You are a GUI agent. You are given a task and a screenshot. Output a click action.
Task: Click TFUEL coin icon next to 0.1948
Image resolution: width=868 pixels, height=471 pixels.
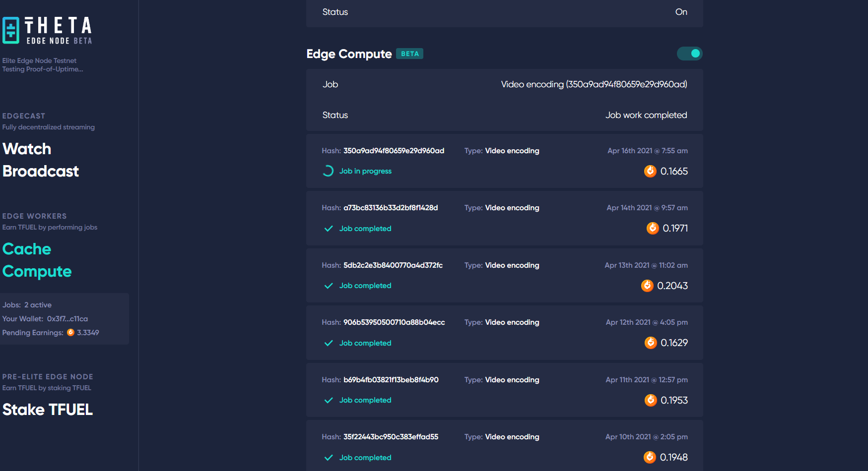650,457
